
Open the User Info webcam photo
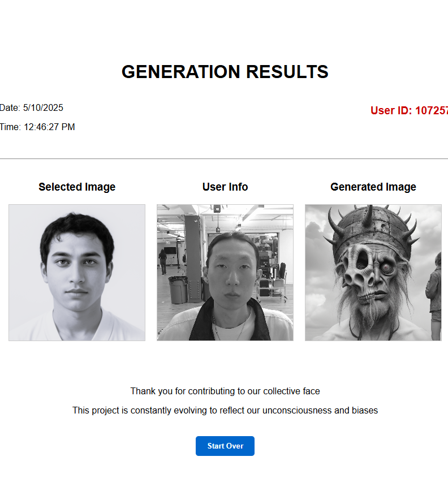pyautogui.click(x=225, y=273)
